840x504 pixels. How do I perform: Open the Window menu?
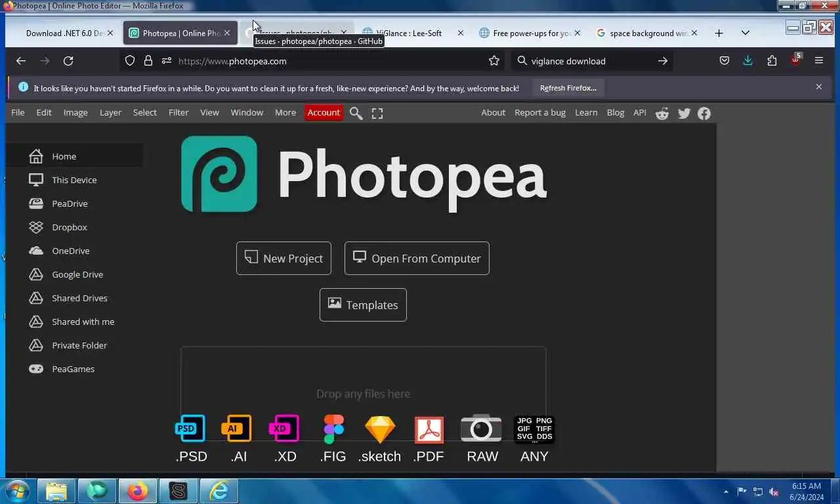point(247,112)
